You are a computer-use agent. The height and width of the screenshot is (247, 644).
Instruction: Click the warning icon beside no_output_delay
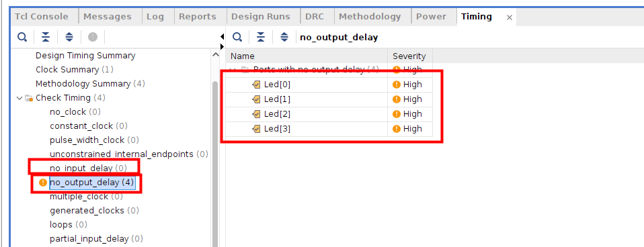[x=43, y=183]
